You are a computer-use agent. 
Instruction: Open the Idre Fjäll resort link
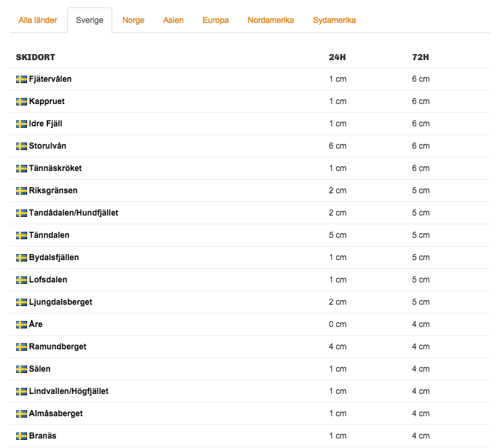45,124
